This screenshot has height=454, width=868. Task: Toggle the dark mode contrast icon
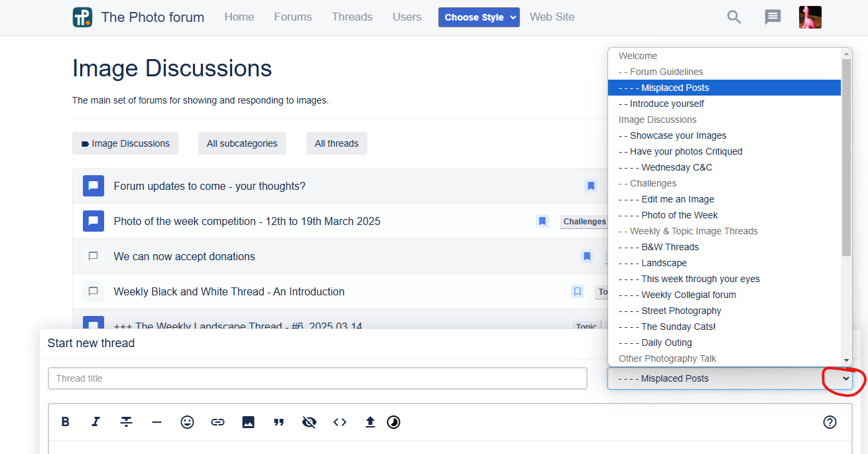(394, 422)
